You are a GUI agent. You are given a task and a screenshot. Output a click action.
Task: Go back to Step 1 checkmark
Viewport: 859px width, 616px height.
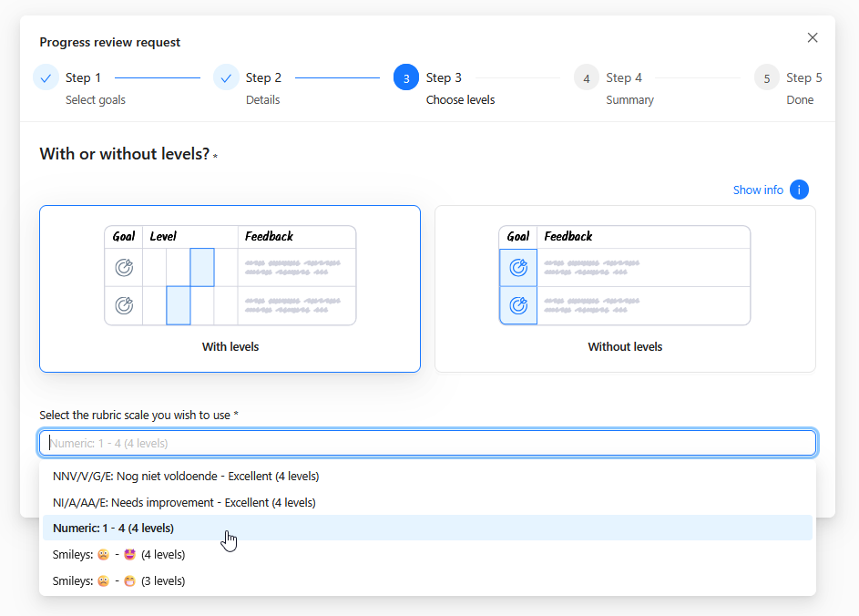tap(46, 77)
